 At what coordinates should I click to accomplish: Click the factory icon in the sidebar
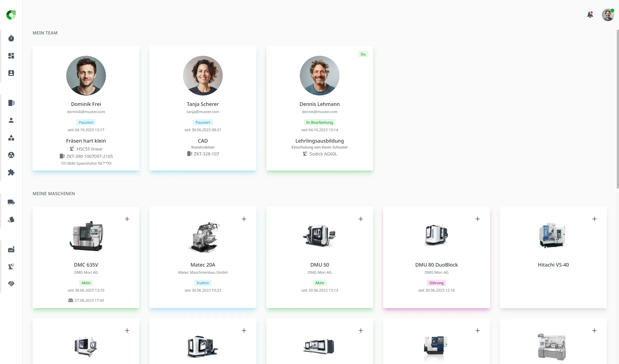[11, 249]
